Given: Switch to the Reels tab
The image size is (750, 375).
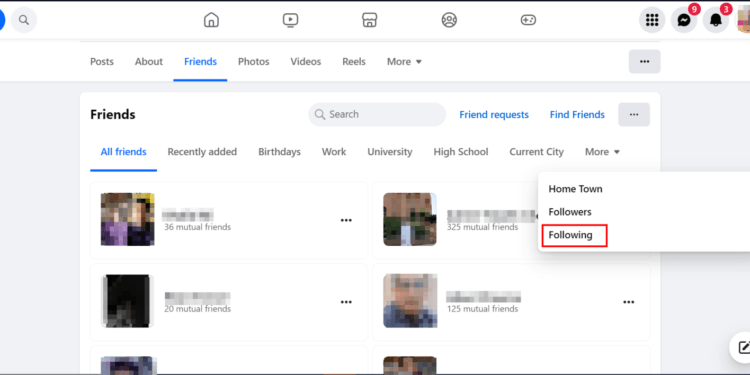Looking at the screenshot, I should pyautogui.click(x=354, y=62).
